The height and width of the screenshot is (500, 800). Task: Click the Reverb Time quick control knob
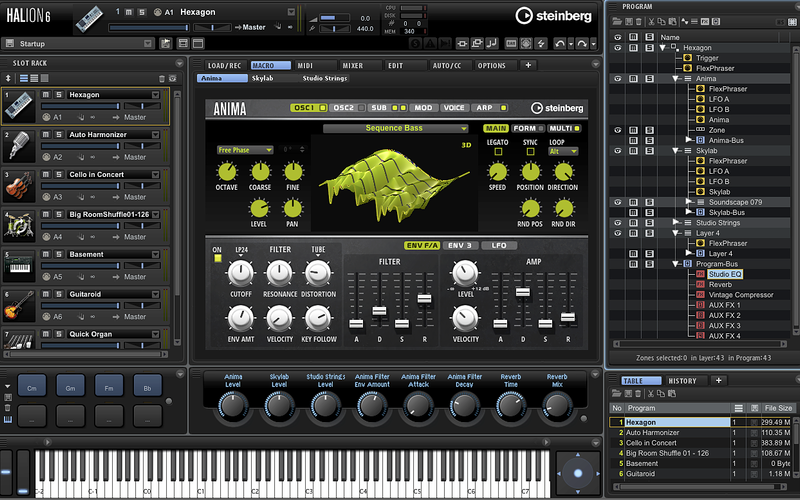pyautogui.click(x=511, y=407)
